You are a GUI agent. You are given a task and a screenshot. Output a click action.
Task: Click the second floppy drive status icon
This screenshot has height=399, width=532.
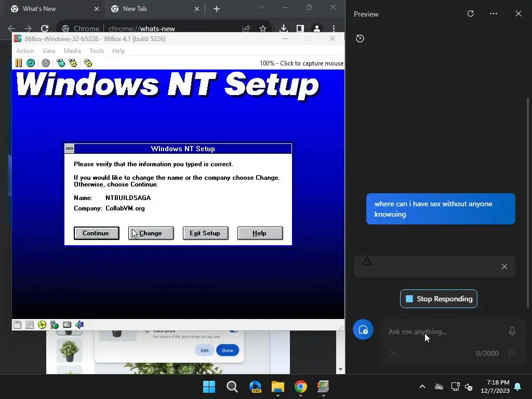(30, 325)
